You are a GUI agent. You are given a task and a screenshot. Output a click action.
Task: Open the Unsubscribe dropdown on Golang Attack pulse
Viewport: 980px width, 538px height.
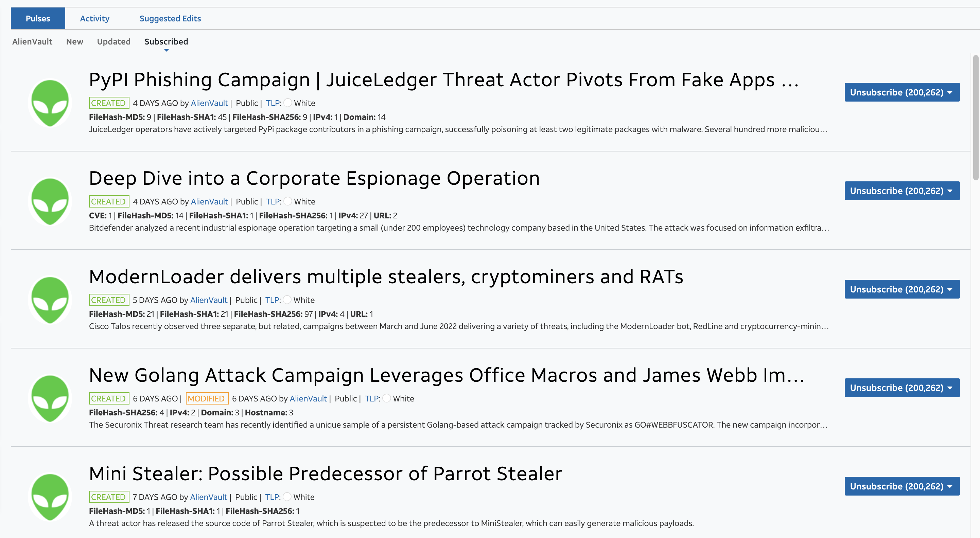pyautogui.click(x=951, y=388)
